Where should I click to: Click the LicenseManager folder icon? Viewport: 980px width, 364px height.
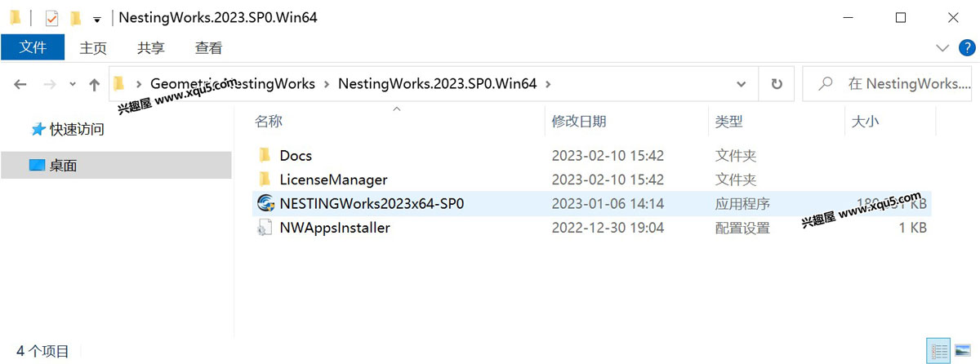click(x=265, y=180)
